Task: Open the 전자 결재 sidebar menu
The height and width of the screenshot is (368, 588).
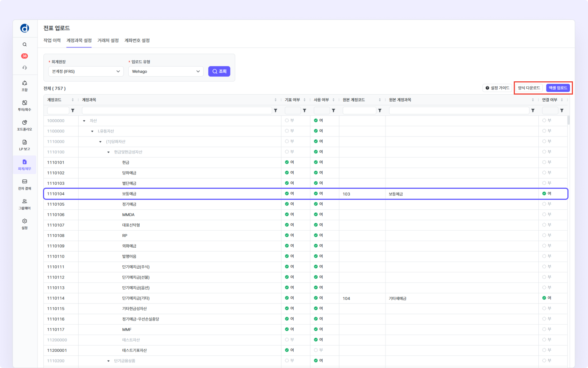Action: pyautogui.click(x=25, y=184)
